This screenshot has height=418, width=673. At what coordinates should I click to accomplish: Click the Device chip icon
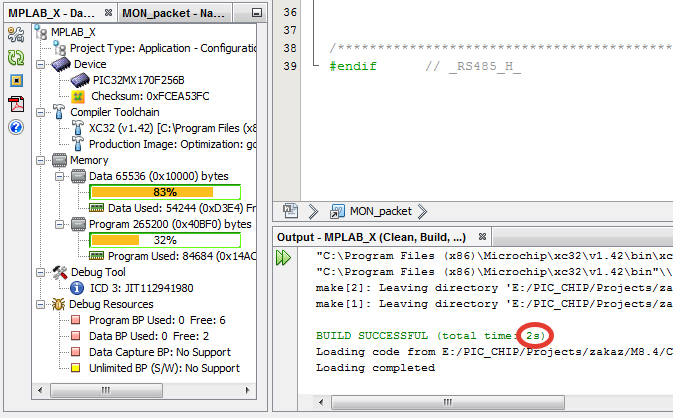click(61, 64)
